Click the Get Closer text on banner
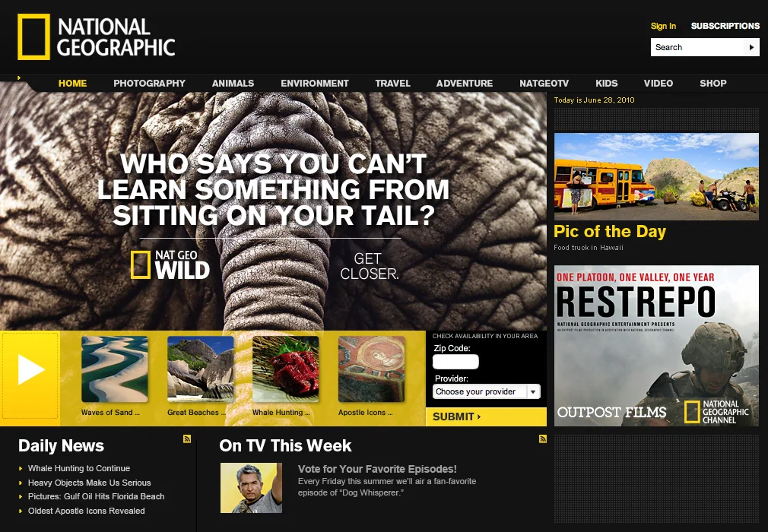This screenshot has width=768, height=532. click(370, 266)
